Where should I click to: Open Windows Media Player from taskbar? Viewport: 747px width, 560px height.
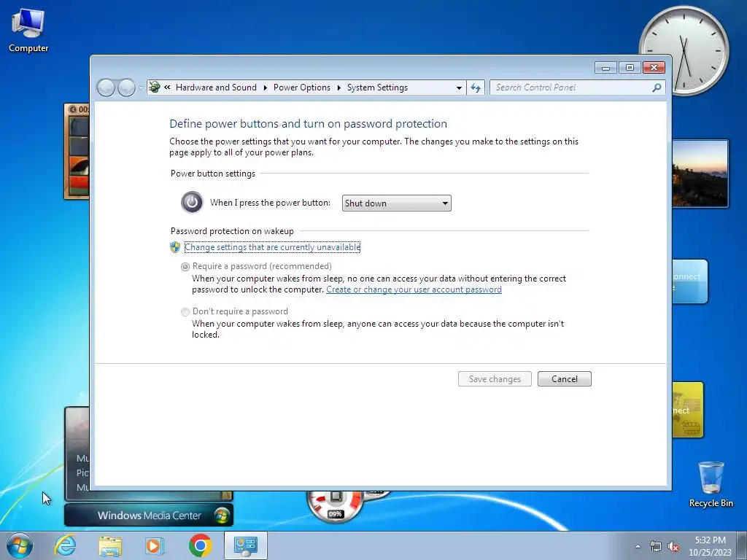155,545
